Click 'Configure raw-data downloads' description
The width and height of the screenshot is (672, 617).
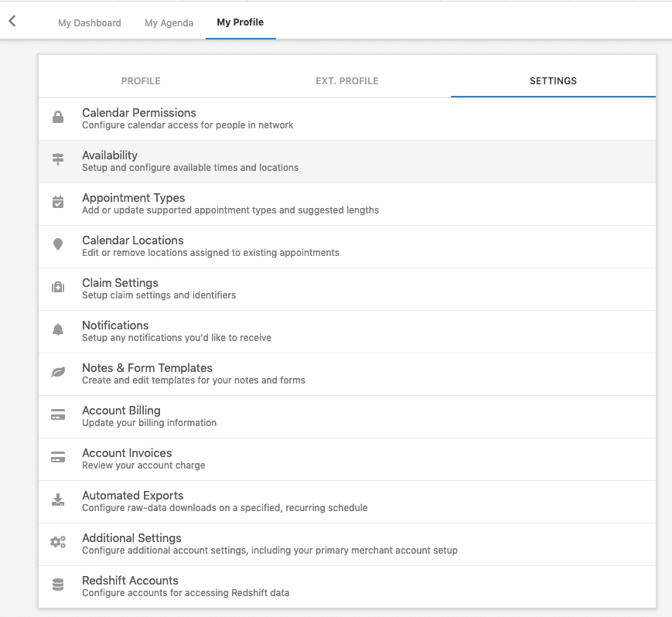coord(224,508)
